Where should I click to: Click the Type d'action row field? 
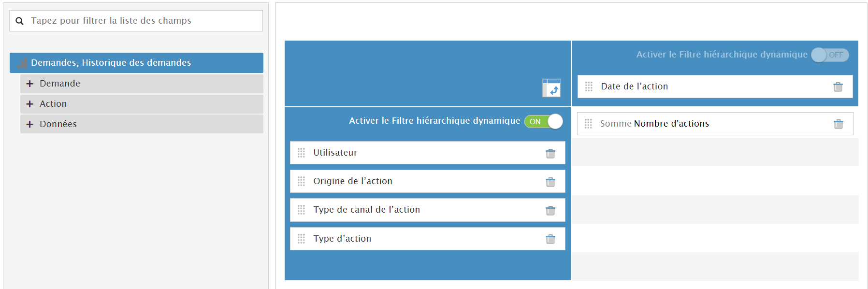[x=342, y=239]
